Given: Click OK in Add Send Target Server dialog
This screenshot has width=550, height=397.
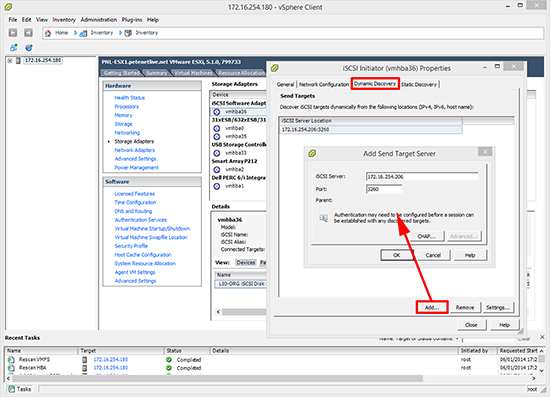Looking at the screenshot, I should tap(397, 255).
